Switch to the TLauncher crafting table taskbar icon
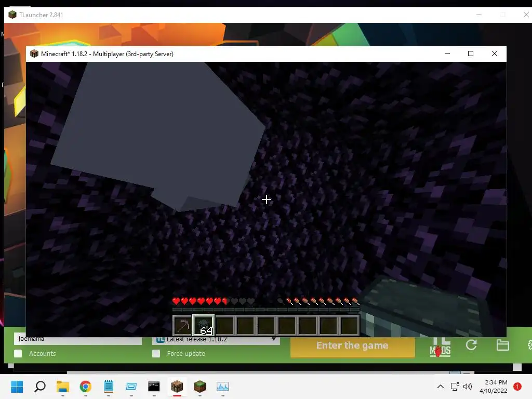 click(x=177, y=387)
